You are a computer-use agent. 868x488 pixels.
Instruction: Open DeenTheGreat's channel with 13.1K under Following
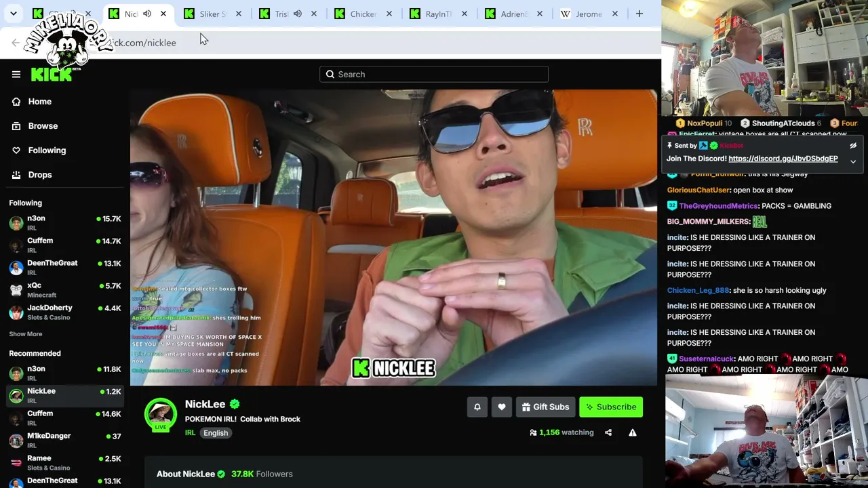coord(65,268)
